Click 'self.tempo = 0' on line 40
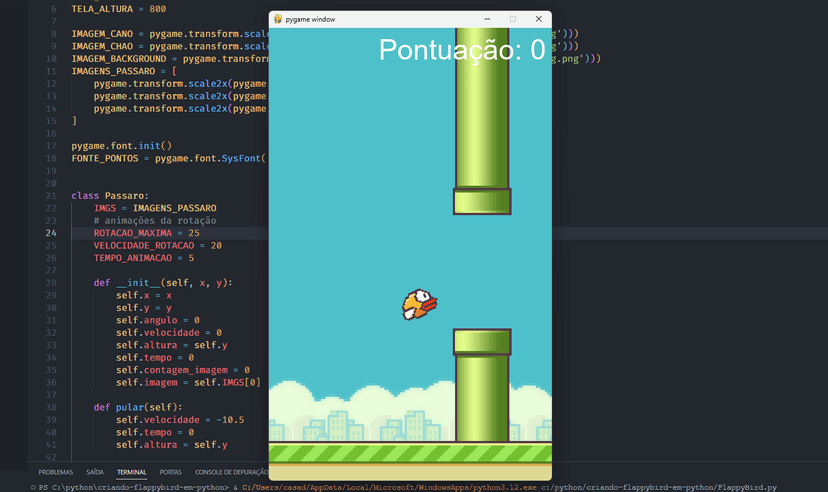828x492 pixels. pyautogui.click(x=155, y=432)
